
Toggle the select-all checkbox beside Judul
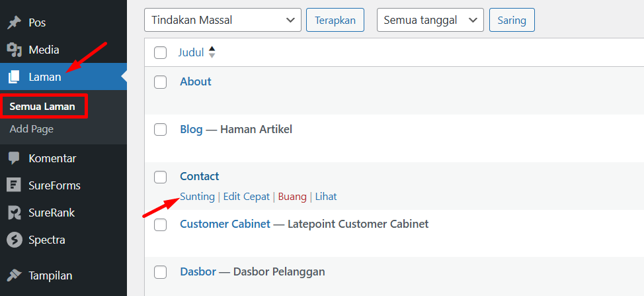[160, 53]
